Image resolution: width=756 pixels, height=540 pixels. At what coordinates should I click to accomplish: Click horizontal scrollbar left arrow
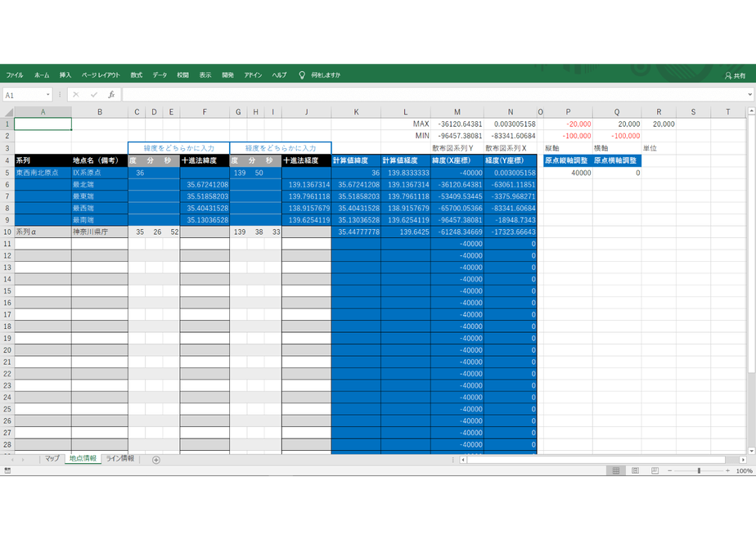(463, 460)
